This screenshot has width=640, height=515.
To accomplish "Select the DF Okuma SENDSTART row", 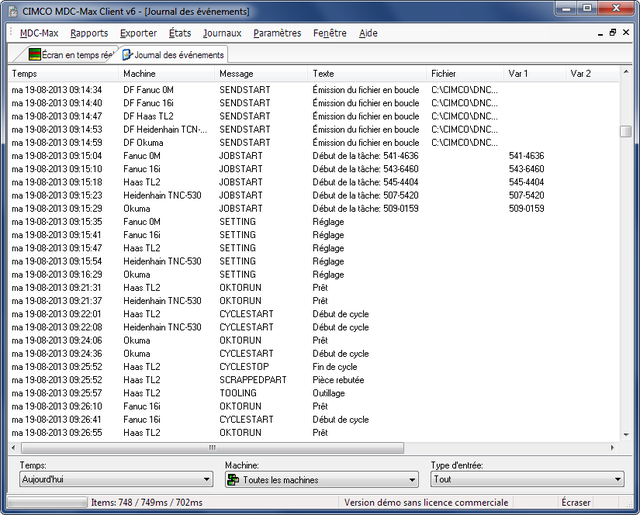I will tap(313, 142).
